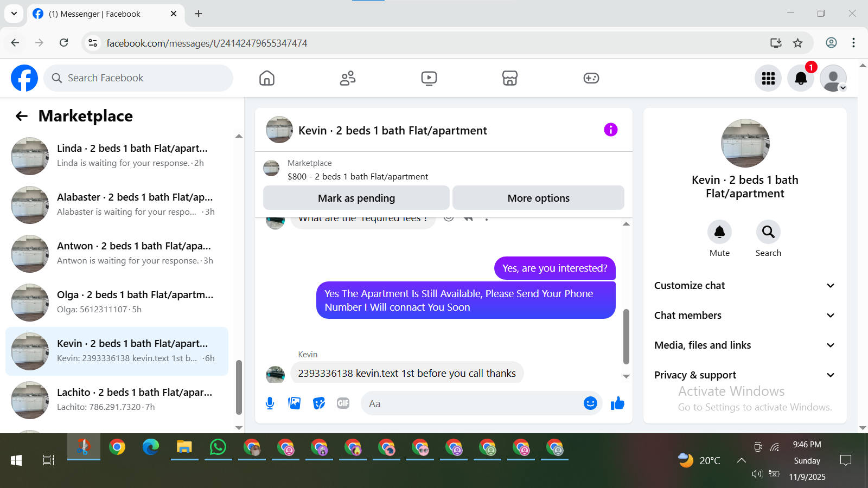Image resolution: width=868 pixels, height=488 pixels.
Task: Expand Media, files and links section
Action: pyautogui.click(x=744, y=345)
